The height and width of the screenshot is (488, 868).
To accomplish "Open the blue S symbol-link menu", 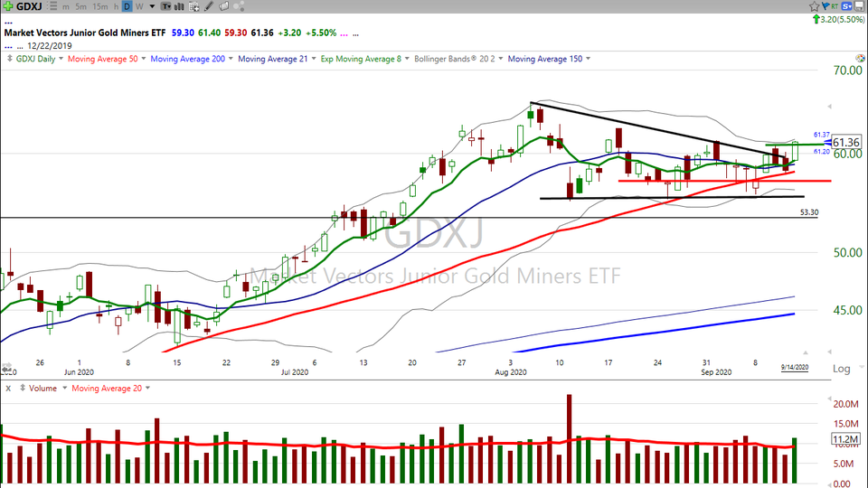I will click(846, 6).
